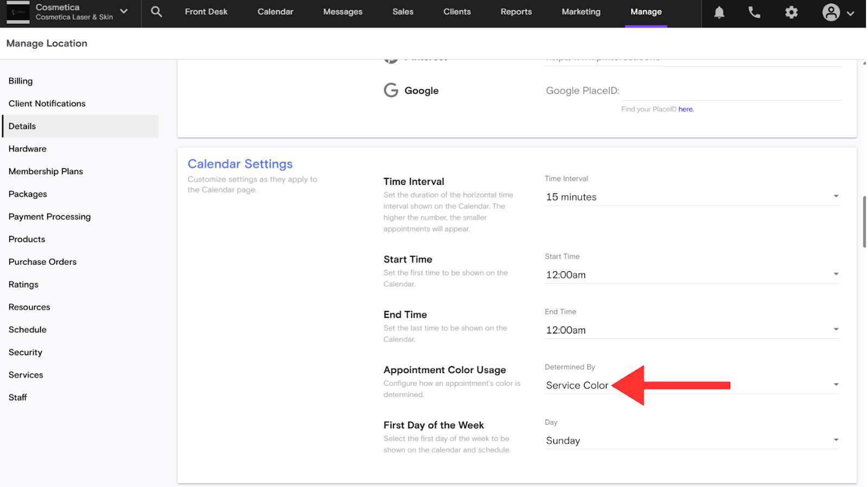Screen dimensions: 868x487
Task: Open Membership Plans in sidebar
Action: click(46, 171)
